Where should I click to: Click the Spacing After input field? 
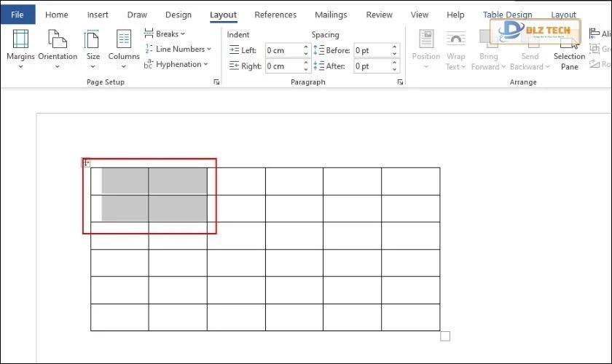coord(371,66)
